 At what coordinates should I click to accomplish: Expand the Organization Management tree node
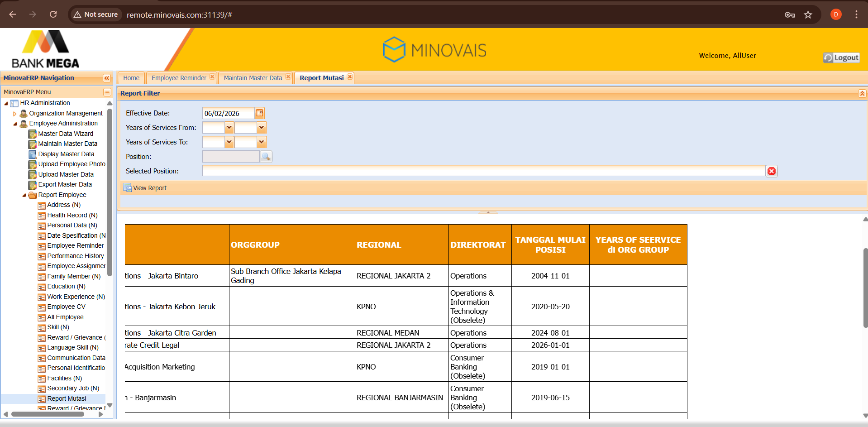tap(15, 114)
